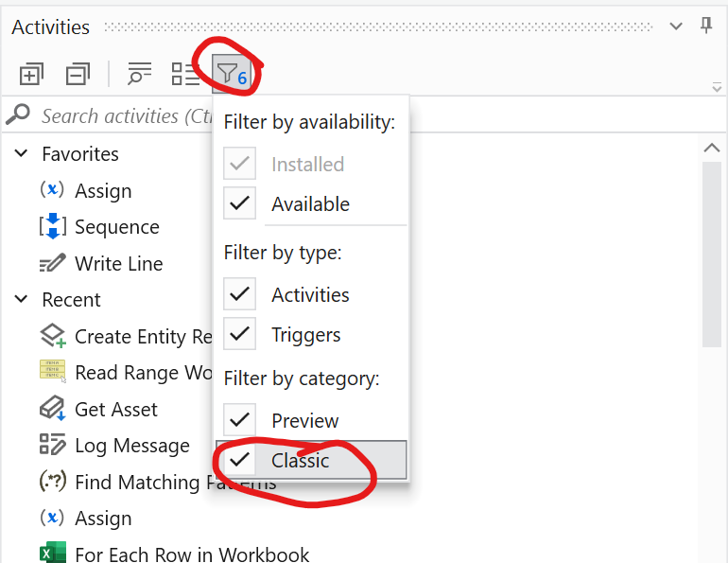The image size is (728, 563).
Task: Uncheck the Preview category checkbox
Action: coord(239,420)
